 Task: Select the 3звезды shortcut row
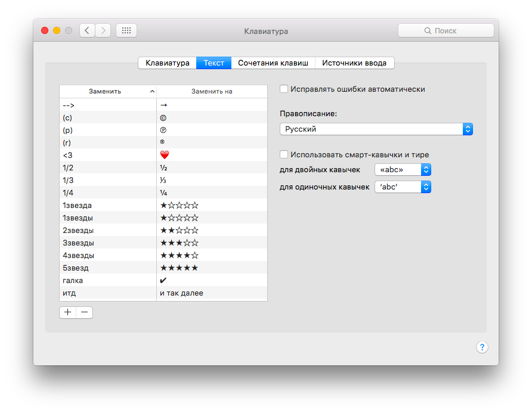(x=163, y=243)
